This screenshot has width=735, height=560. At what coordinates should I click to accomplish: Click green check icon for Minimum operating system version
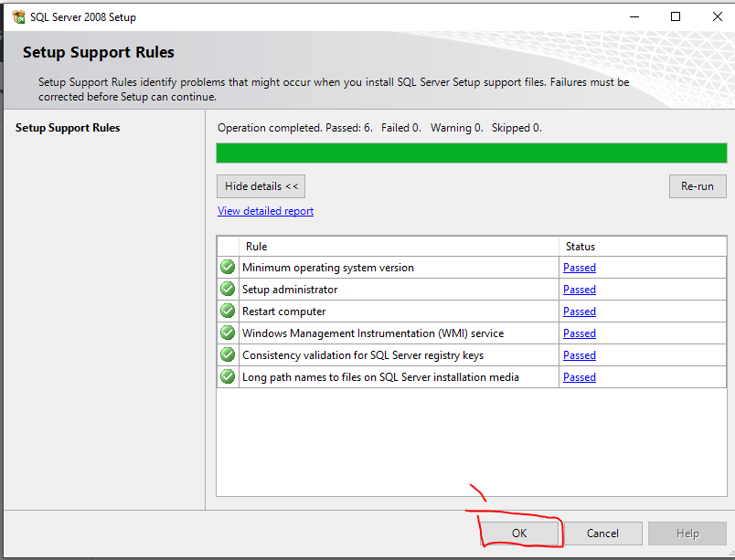coord(228,267)
